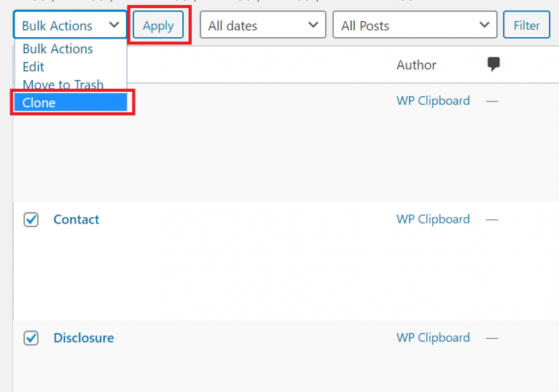Viewport: 559px width, 392px height.
Task: Choose Edit from the bulk actions list
Action: coord(71,66)
